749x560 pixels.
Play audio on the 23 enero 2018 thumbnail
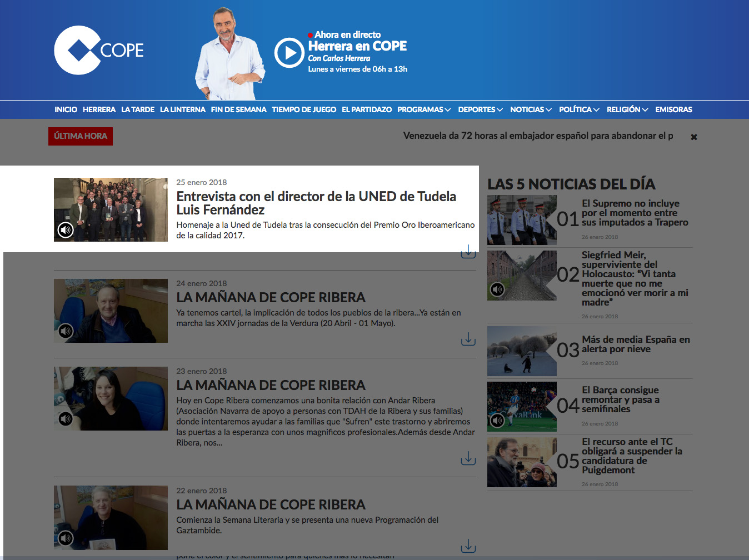pos(66,419)
